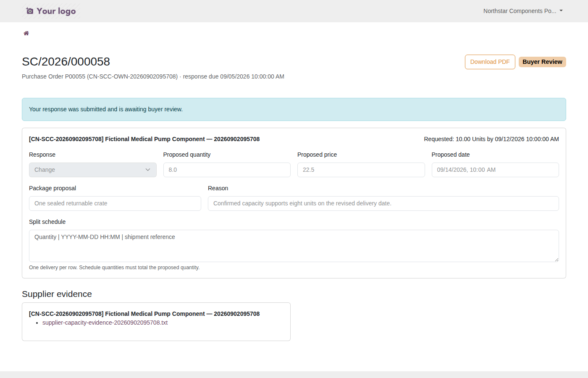Click the home breadcrumb icon

pos(26,33)
